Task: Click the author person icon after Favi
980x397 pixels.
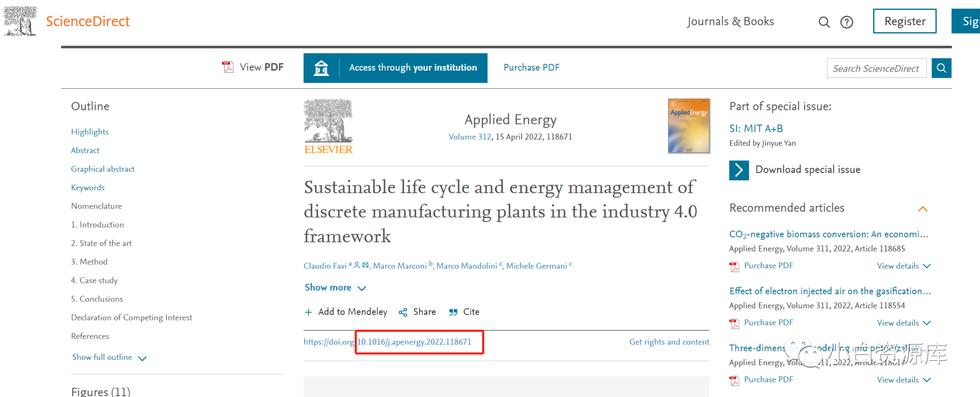Action: [357, 265]
